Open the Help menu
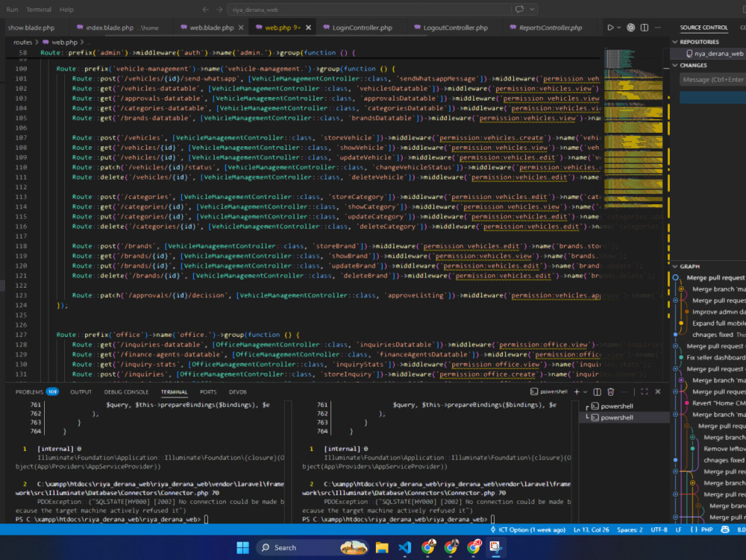 [66, 10]
